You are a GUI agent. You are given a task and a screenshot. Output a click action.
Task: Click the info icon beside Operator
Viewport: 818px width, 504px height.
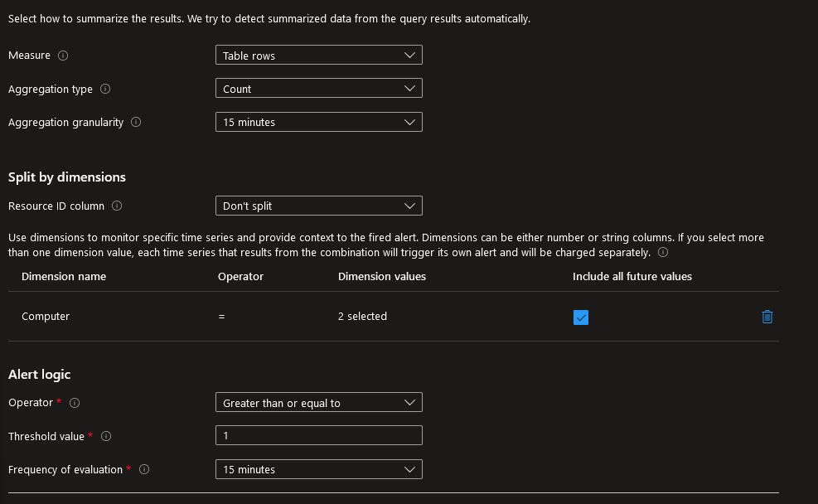tap(75, 403)
